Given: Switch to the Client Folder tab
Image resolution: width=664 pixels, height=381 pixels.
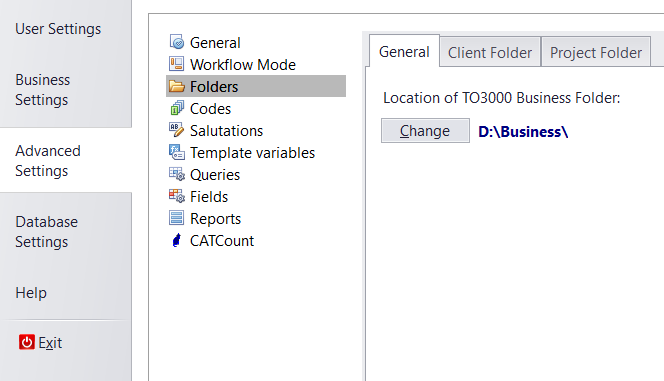Looking at the screenshot, I should (x=490, y=52).
